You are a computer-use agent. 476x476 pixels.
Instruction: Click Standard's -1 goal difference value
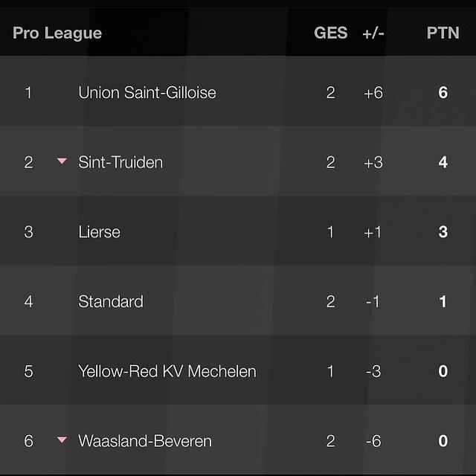[373, 301]
